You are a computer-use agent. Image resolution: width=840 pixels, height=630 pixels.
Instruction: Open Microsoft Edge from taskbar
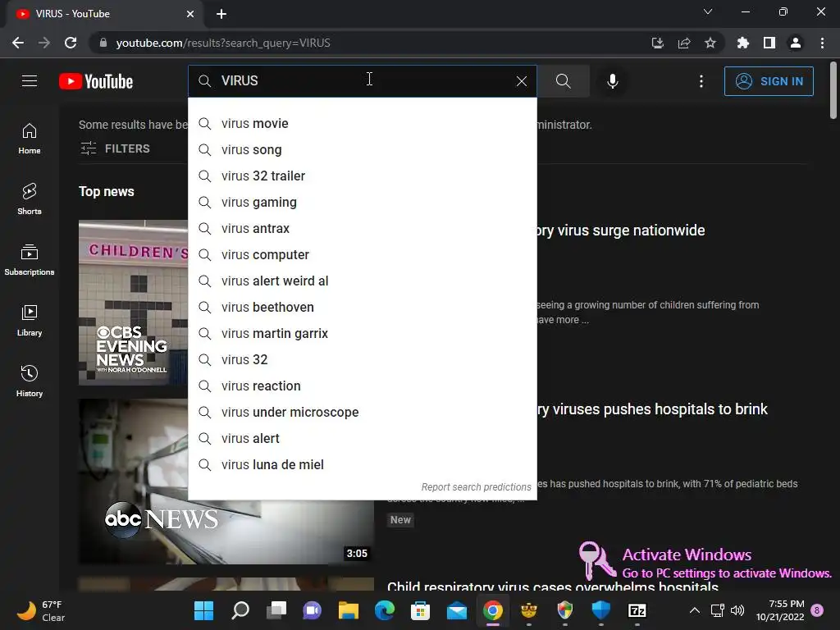[385, 610]
